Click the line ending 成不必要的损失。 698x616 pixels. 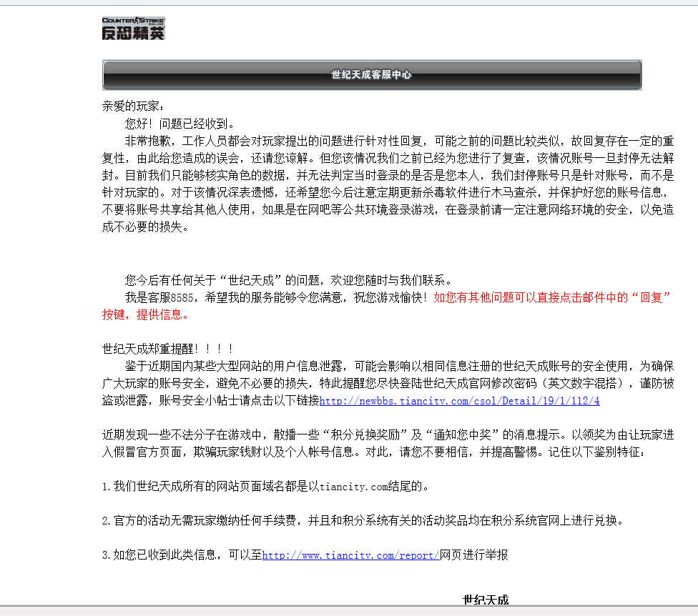pos(147,227)
